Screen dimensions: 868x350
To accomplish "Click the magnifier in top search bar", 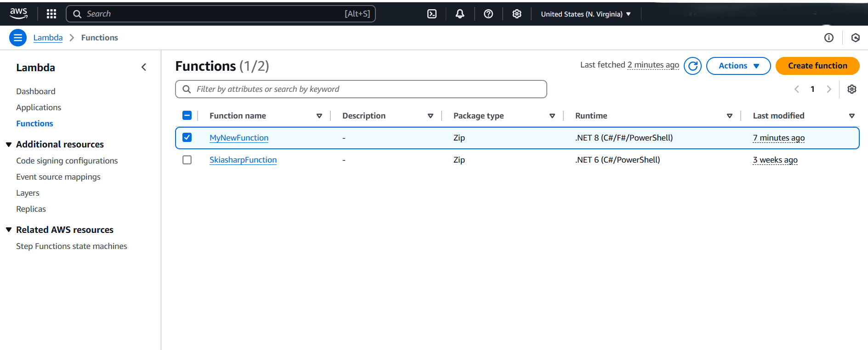I will (77, 14).
